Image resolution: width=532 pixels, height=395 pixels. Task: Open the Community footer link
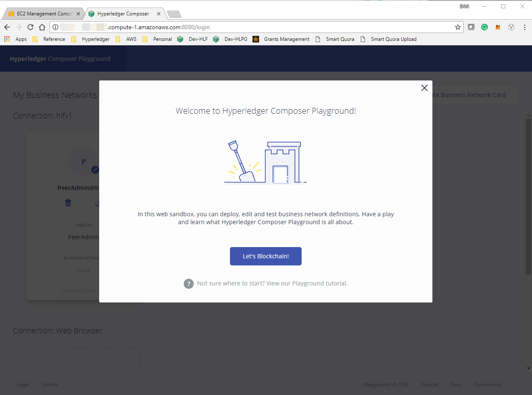[488, 385]
